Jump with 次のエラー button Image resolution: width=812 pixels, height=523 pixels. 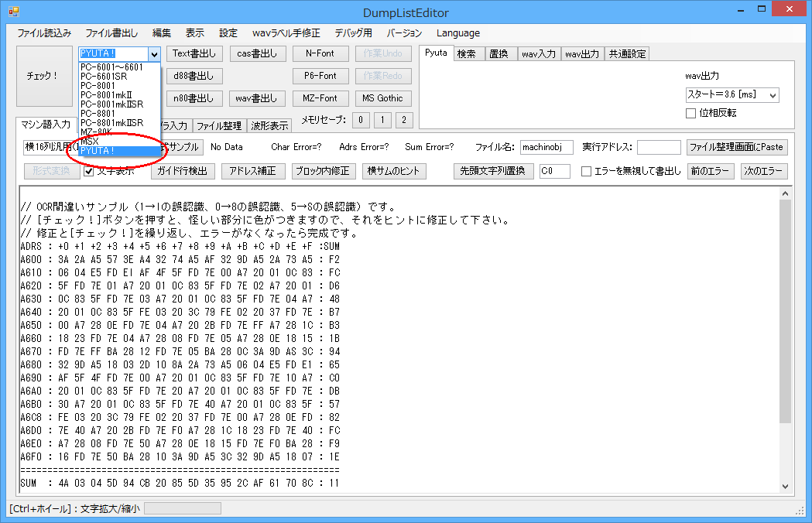[x=763, y=172]
